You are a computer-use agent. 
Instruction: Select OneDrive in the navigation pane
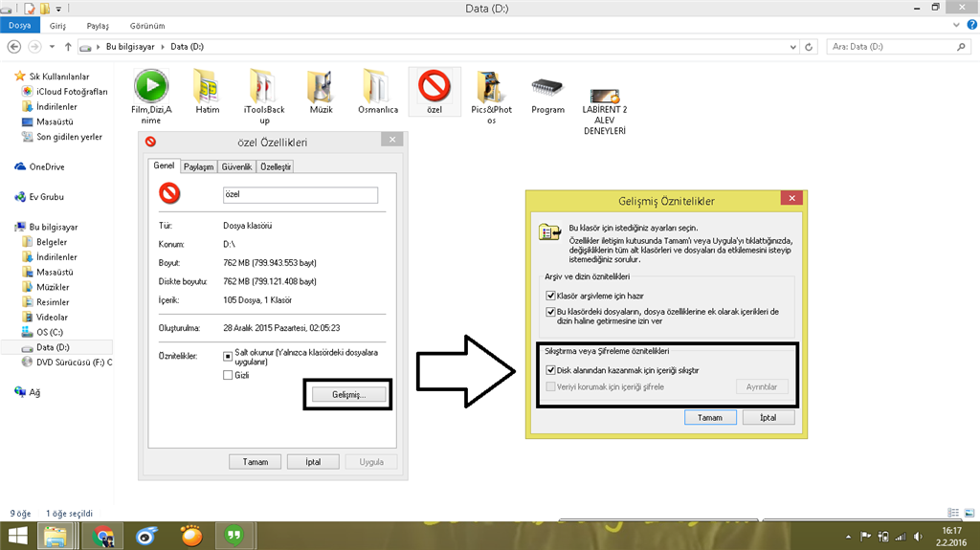coord(47,166)
